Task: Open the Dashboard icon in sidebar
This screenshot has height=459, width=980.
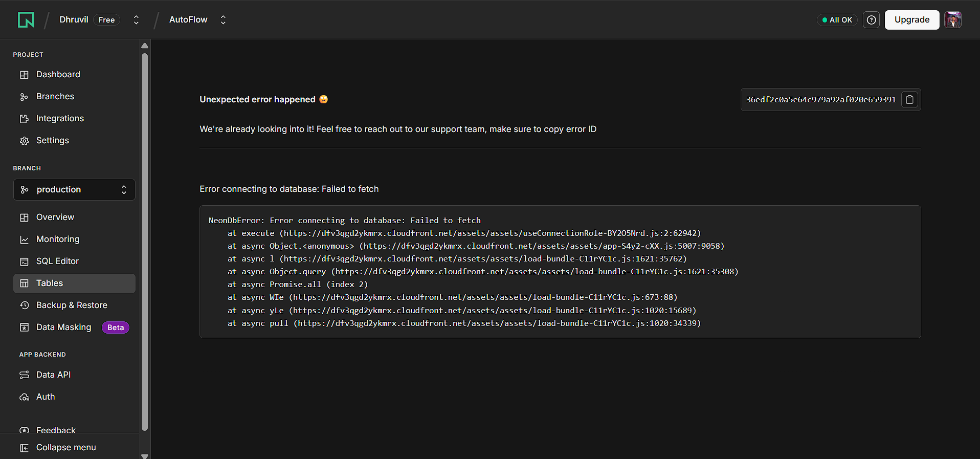Action: pos(24,75)
